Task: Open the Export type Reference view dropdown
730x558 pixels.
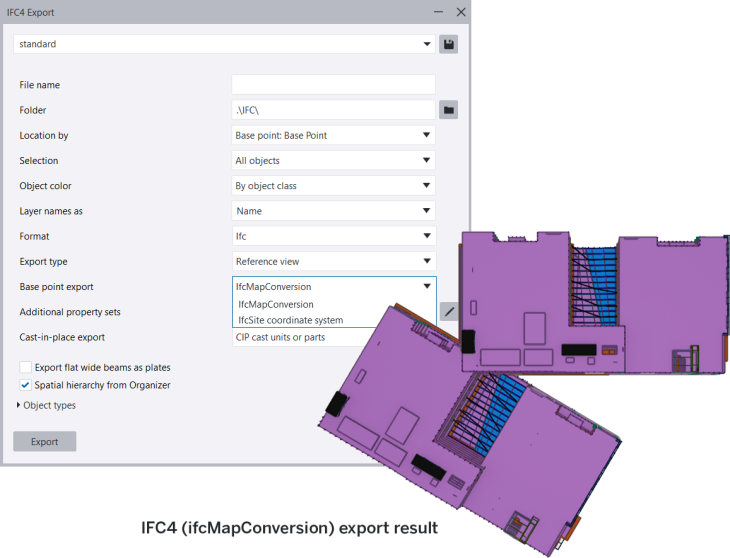Action: [x=333, y=261]
